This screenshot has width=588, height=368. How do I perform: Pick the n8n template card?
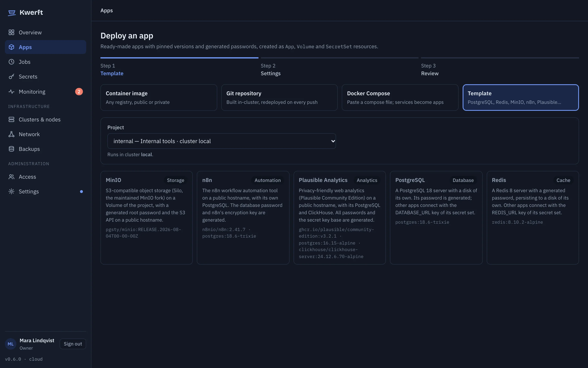pos(243,218)
